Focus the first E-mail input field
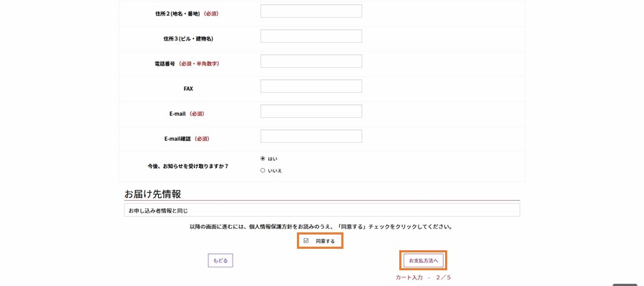The width and height of the screenshot is (644, 286). (311, 112)
